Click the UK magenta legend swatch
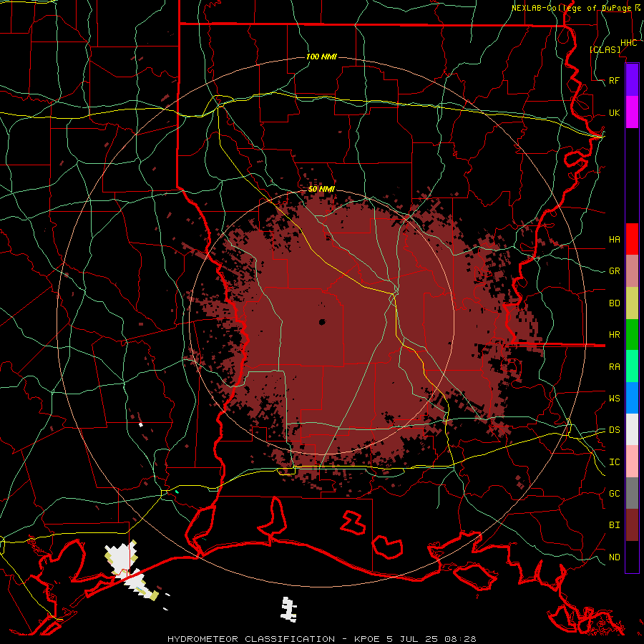Screen dimensions: 644x644 (x=632, y=112)
